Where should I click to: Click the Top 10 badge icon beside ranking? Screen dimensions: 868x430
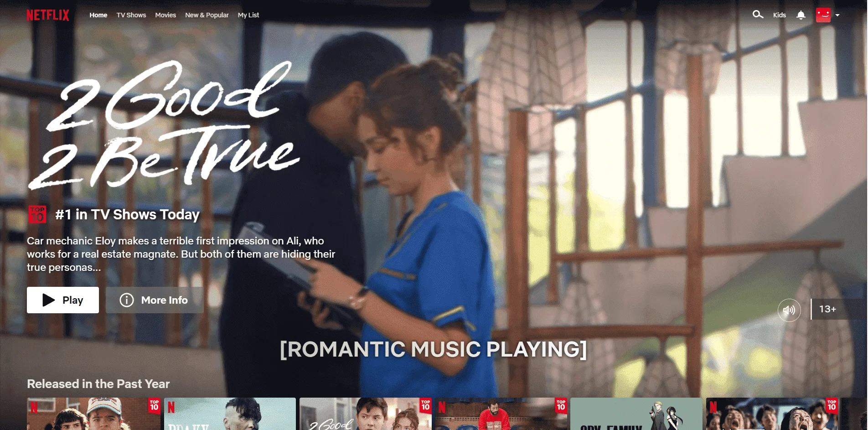click(37, 214)
